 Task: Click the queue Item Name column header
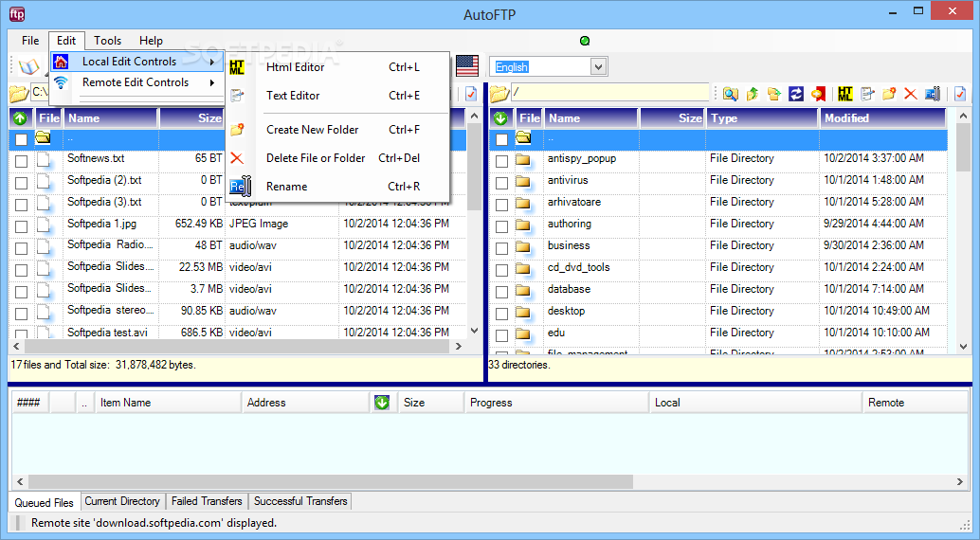pyautogui.click(x=168, y=403)
